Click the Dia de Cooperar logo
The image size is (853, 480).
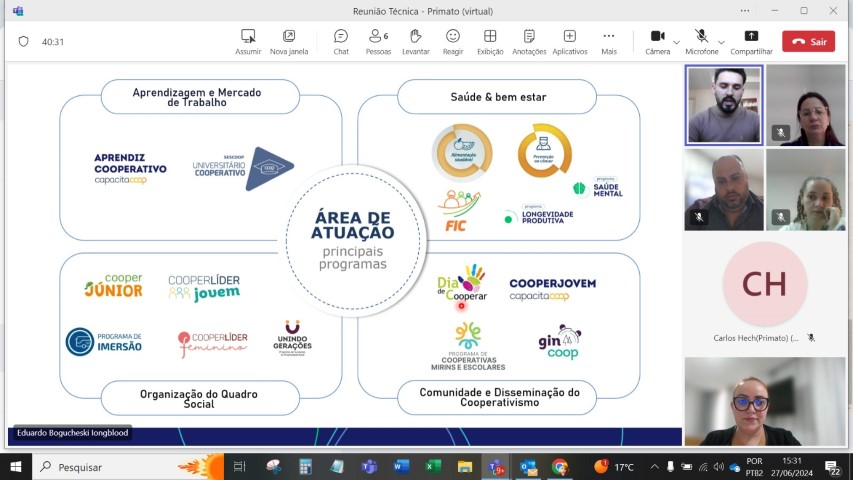coord(462,284)
